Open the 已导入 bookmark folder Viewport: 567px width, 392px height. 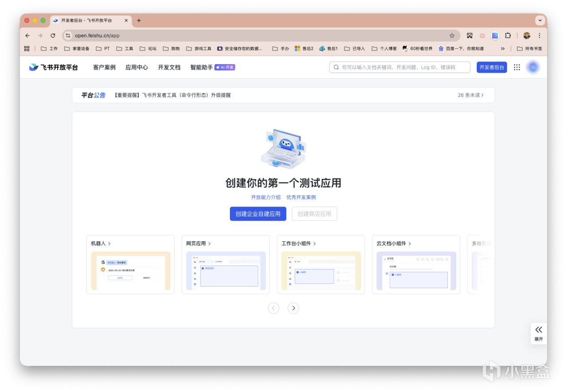click(354, 49)
